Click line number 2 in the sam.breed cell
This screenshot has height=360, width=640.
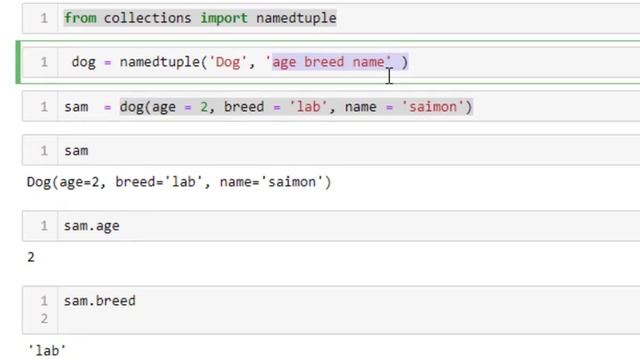tap(44, 318)
